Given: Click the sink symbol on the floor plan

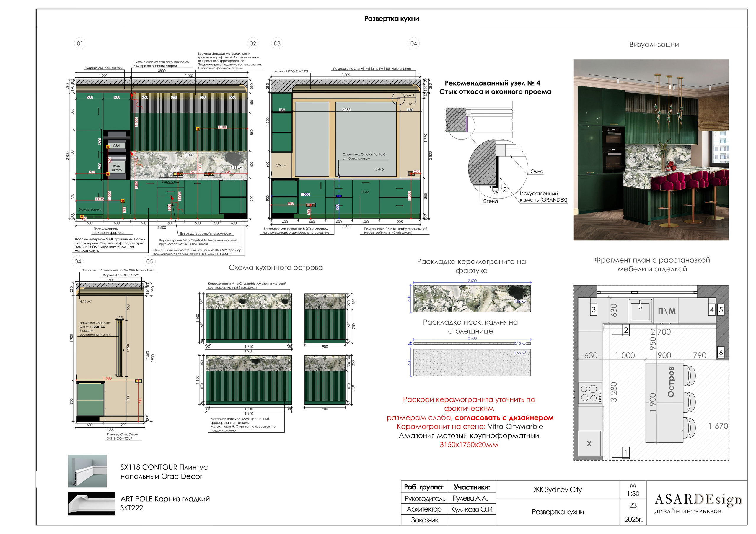Looking at the screenshot, I should coord(640,311).
